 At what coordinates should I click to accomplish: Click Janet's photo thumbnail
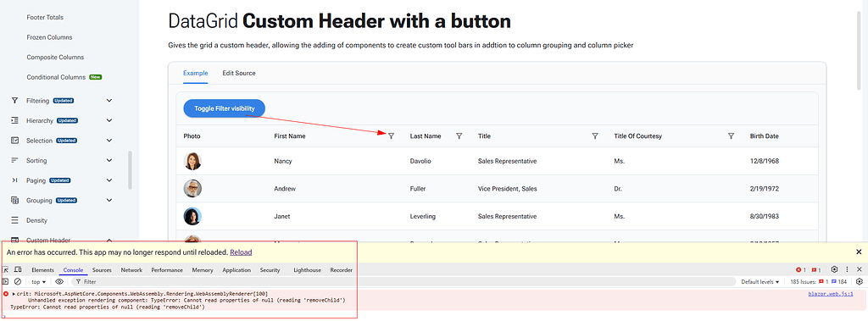(x=192, y=216)
